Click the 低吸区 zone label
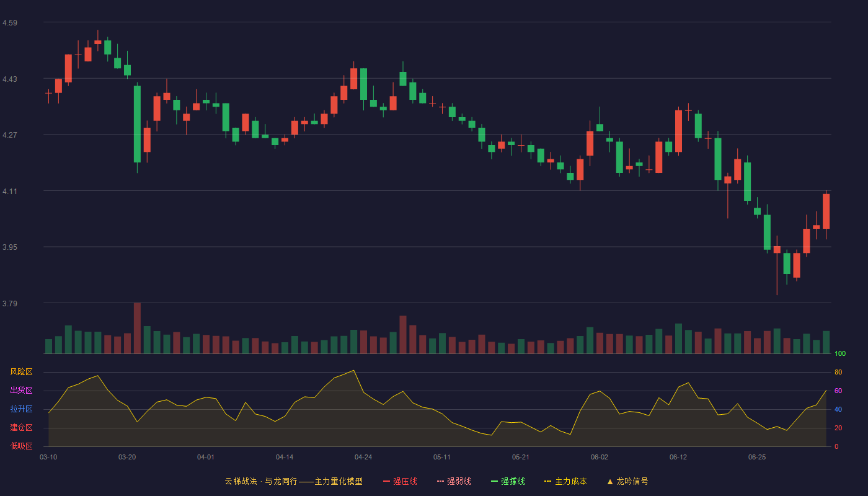 (x=21, y=446)
